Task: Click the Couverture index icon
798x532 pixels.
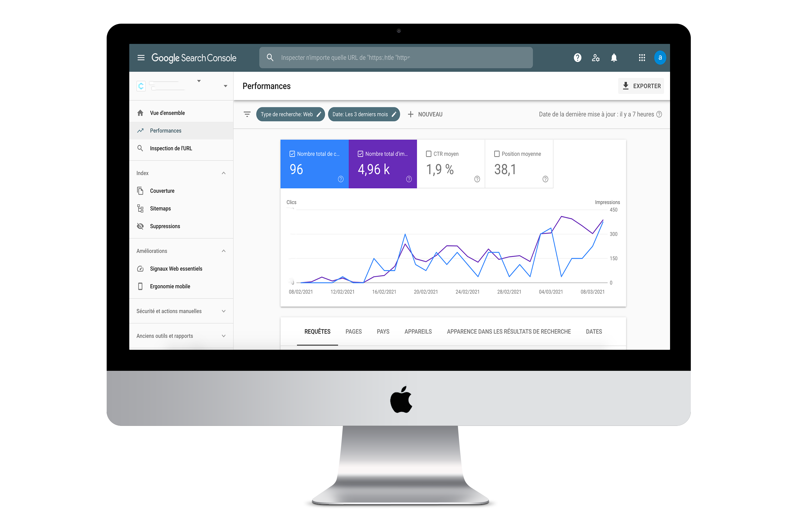Action: click(140, 191)
